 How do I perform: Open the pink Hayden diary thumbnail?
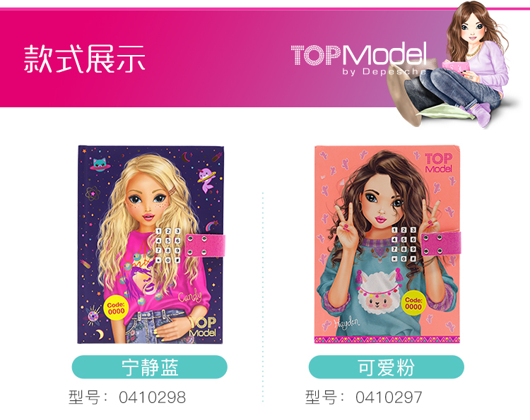click(x=387, y=245)
